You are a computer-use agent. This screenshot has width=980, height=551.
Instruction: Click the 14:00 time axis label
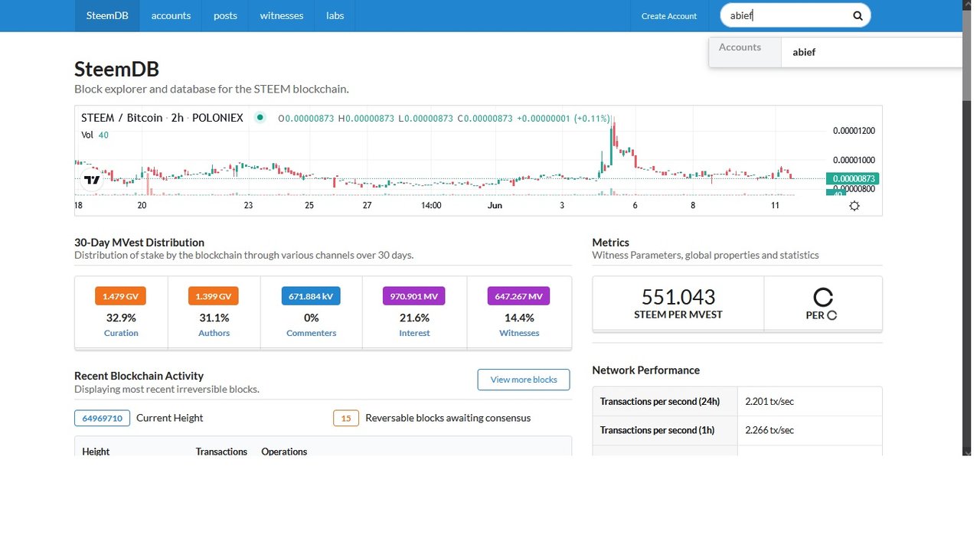click(431, 205)
